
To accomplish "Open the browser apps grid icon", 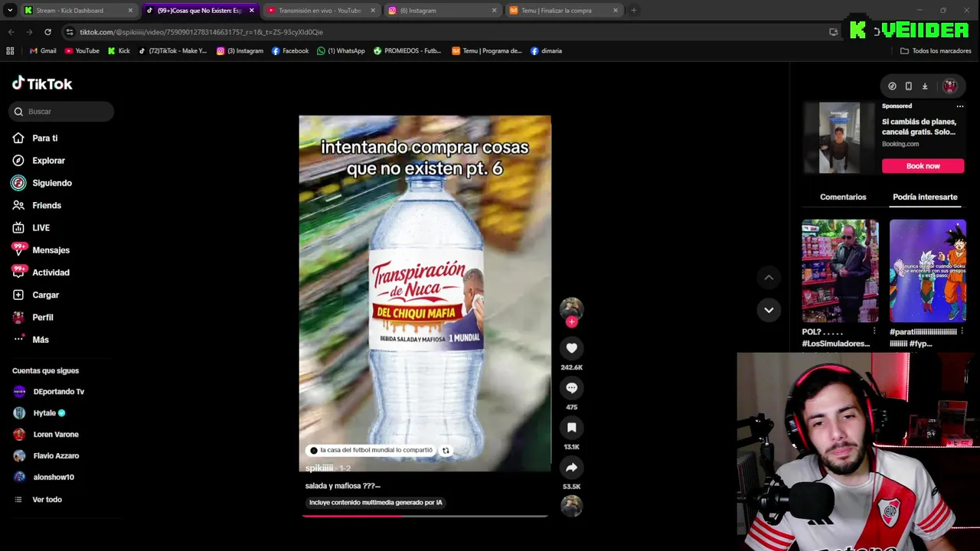I will [x=10, y=51].
